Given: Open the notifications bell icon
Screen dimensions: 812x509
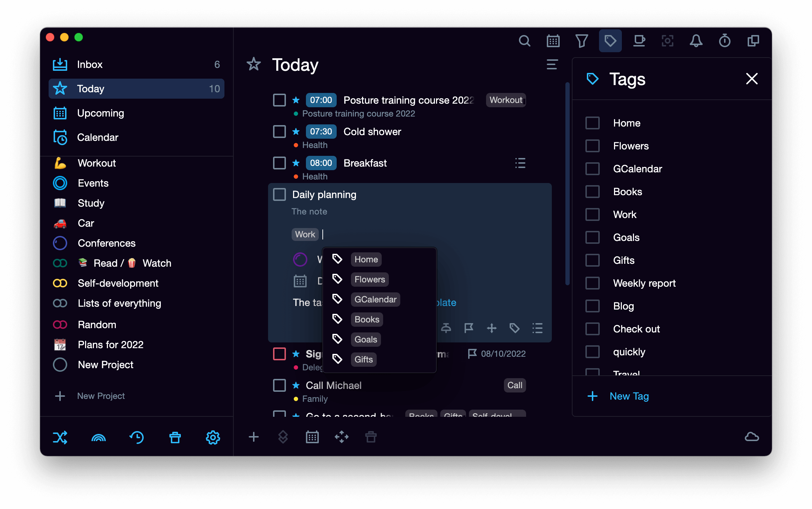Looking at the screenshot, I should [x=696, y=41].
